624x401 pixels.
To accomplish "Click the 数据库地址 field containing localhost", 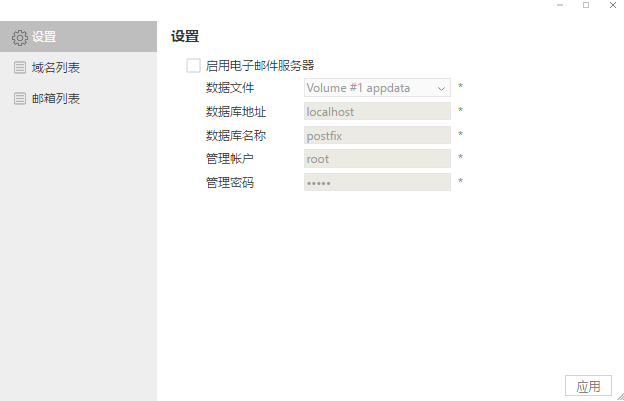I will coord(376,112).
